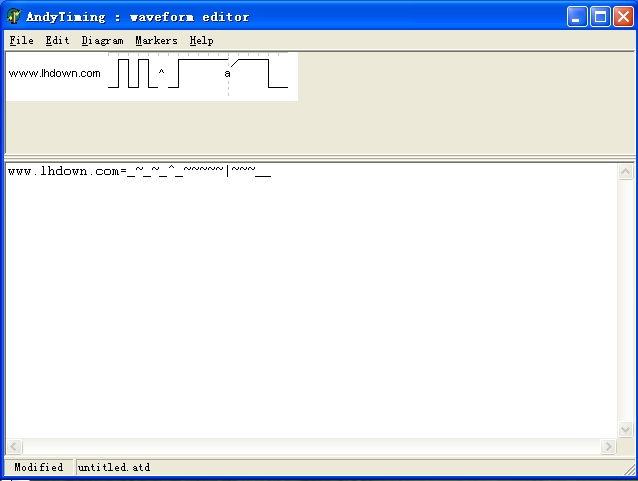Click the dashed vertical marker line in diagram
This screenshot has width=638, height=481.
click(228, 90)
